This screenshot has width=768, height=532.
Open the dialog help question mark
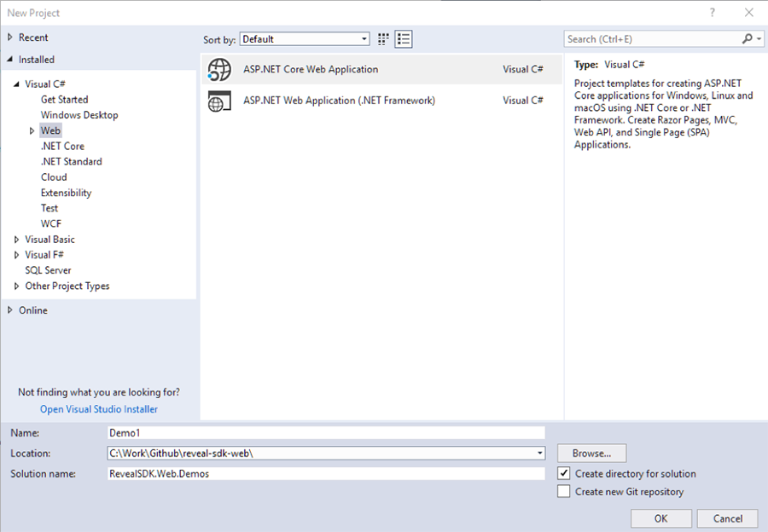[712, 13]
